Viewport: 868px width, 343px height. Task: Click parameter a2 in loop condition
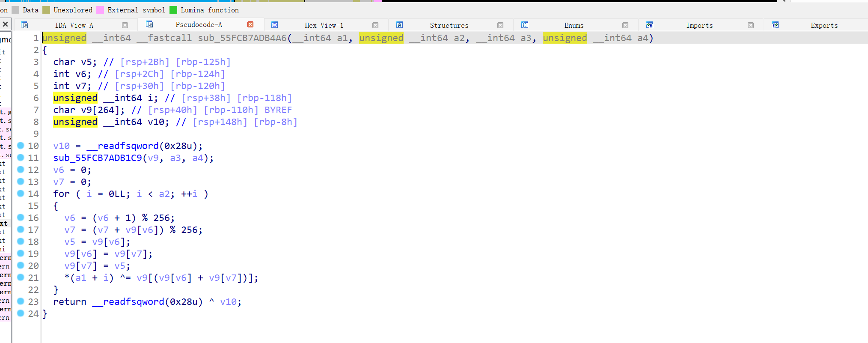point(164,194)
